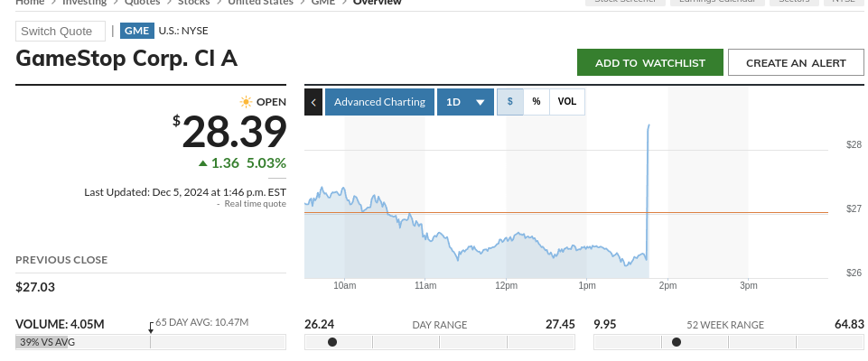Click the GME ticker badge
This screenshot has height=361, width=868.
click(136, 31)
